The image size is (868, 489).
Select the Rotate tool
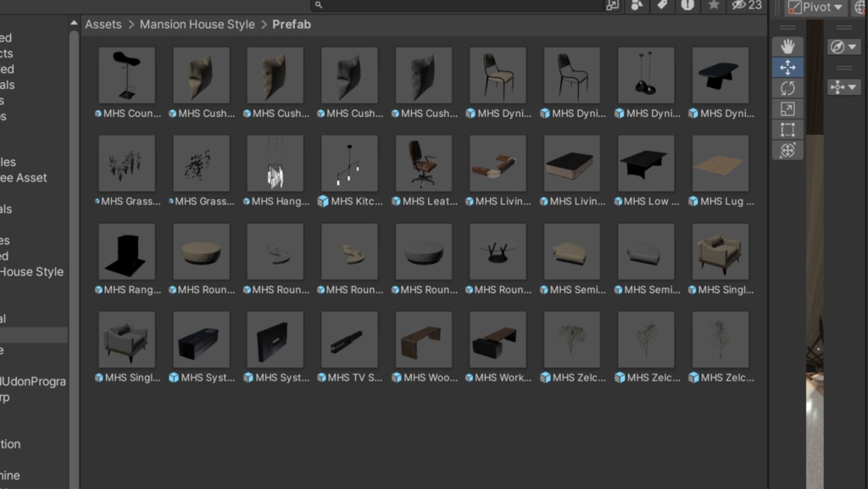(787, 87)
